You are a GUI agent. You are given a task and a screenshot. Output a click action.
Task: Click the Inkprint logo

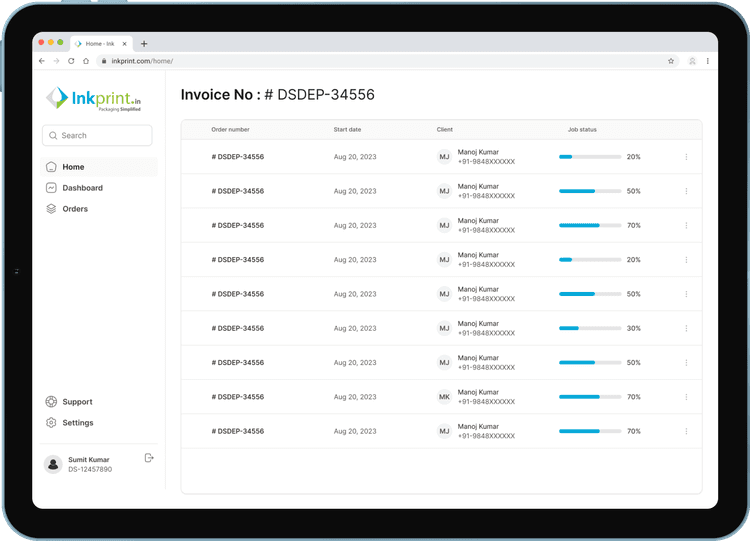[93, 99]
